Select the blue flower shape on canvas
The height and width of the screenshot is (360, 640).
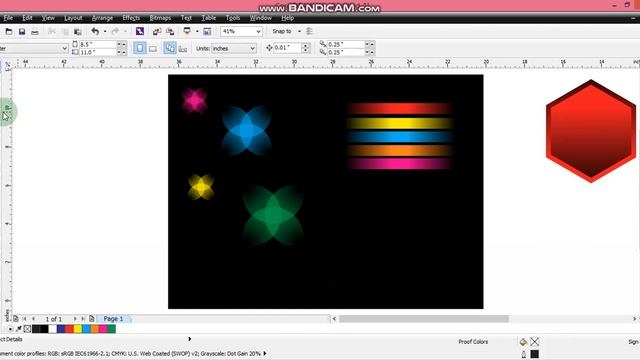pos(246,131)
